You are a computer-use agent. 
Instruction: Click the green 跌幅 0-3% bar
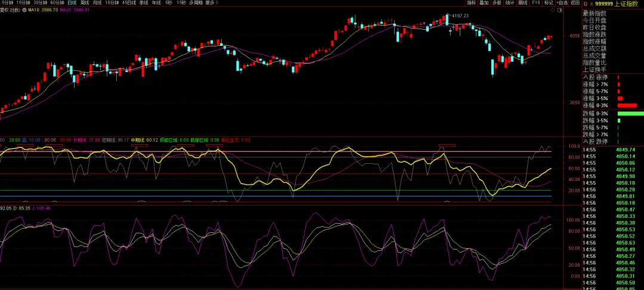pos(630,114)
